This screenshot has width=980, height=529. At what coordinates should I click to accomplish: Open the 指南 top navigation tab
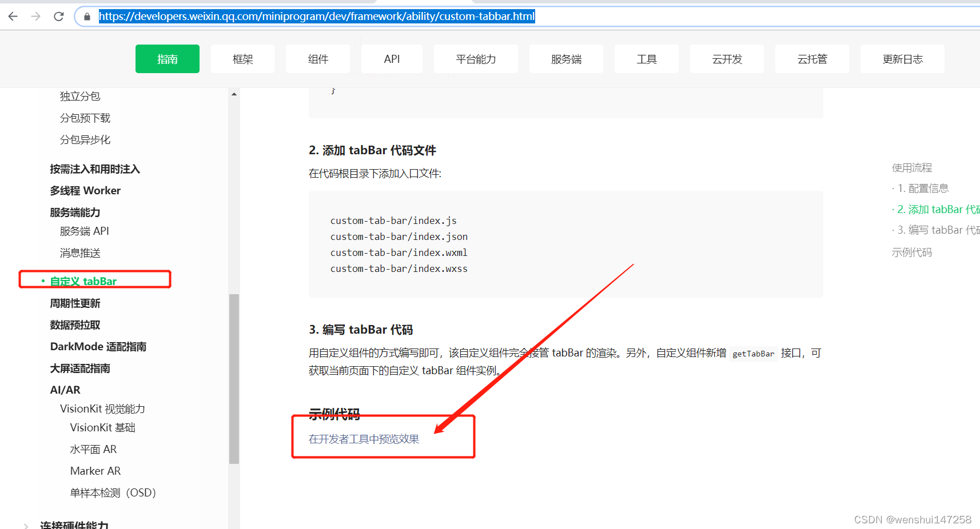click(168, 59)
